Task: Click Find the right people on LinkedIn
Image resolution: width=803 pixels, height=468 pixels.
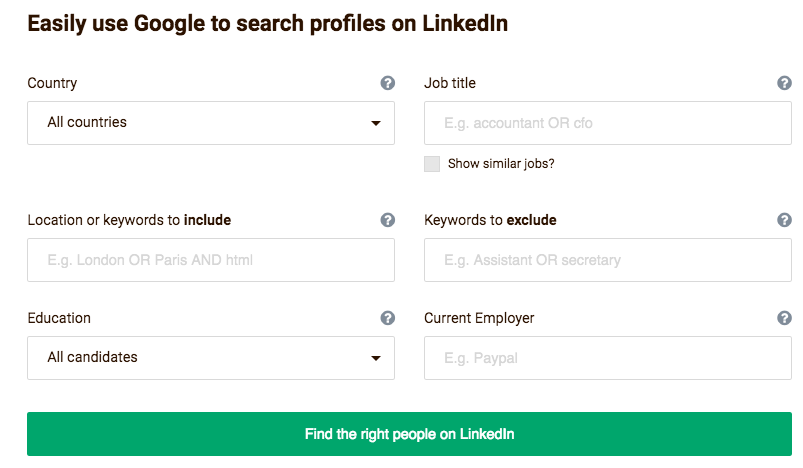Action: 409,434
